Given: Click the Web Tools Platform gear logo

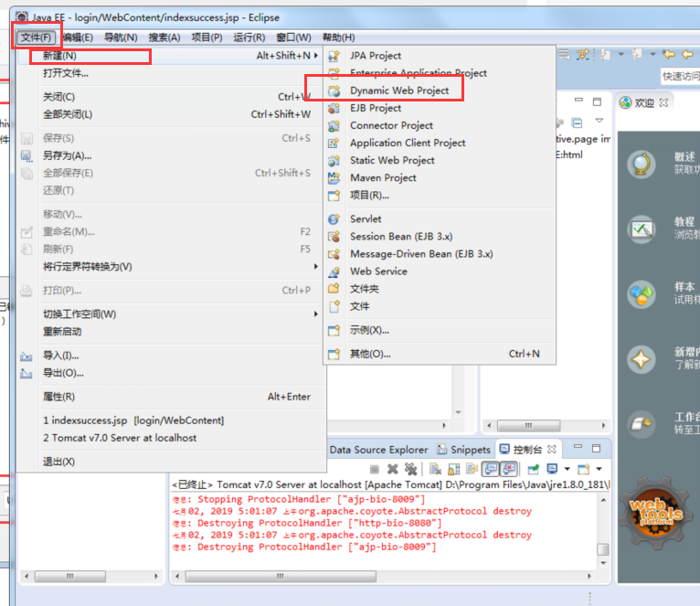Looking at the screenshot, I should pyautogui.click(x=656, y=513).
